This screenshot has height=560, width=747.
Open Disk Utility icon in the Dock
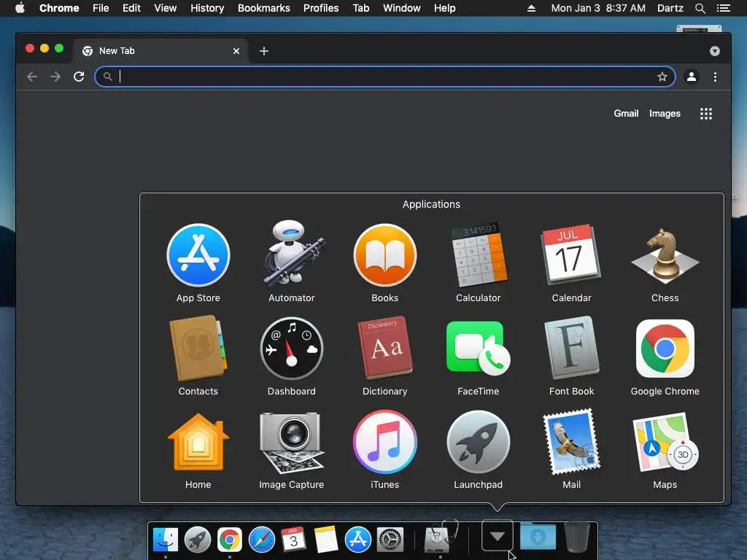[x=440, y=538]
